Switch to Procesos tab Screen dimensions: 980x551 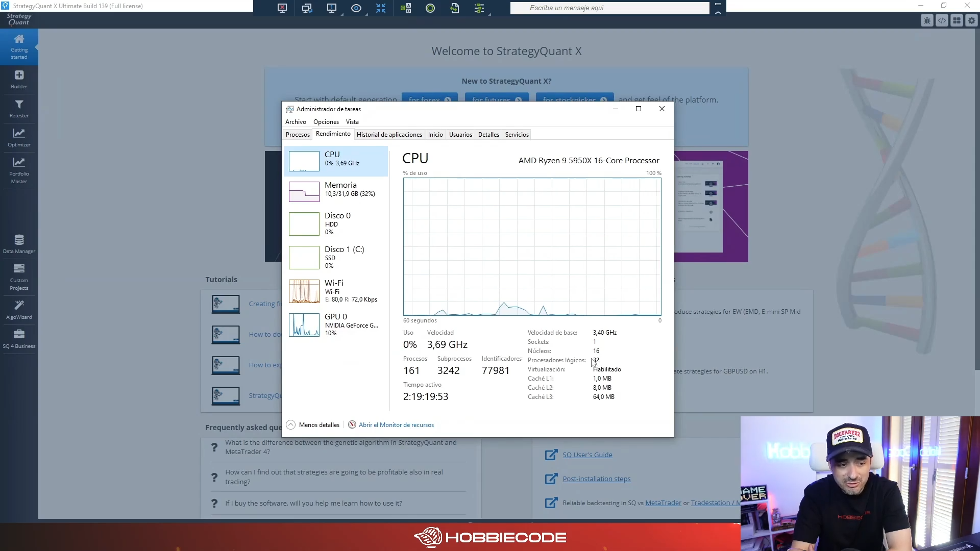pyautogui.click(x=298, y=135)
